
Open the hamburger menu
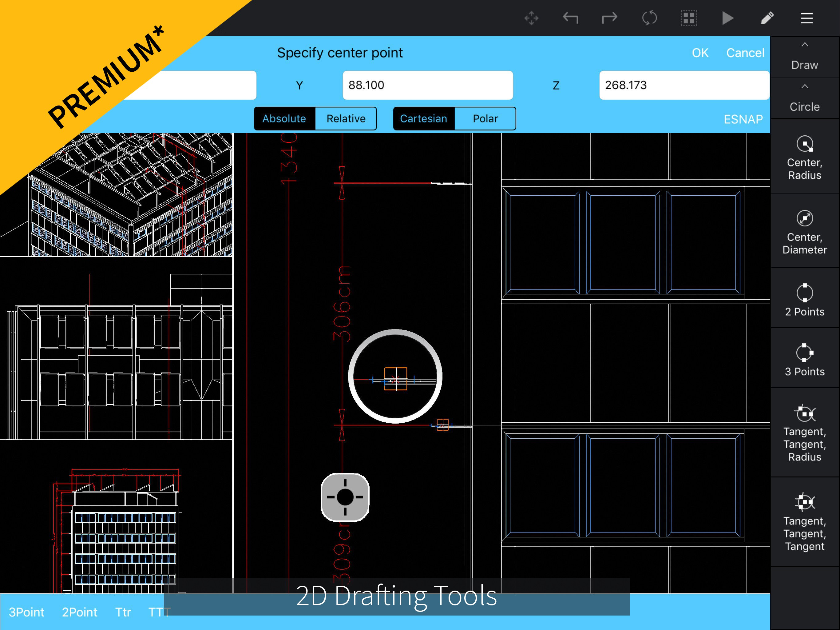point(806,18)
